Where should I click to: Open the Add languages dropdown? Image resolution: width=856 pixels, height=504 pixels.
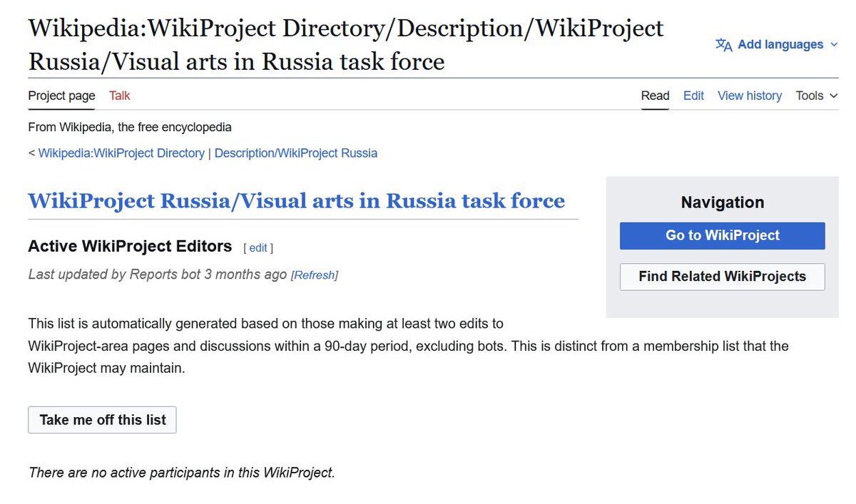(x=777, y=44)
